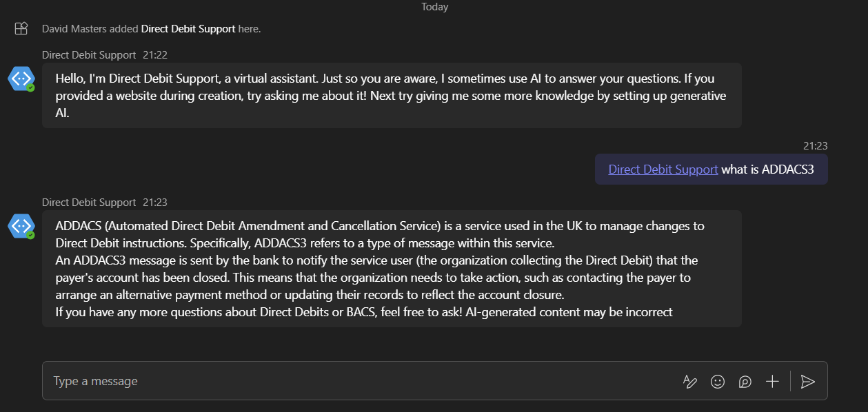Open the plus attachment menu
This screenshot has height=412, width=868.
coord(772,381)
